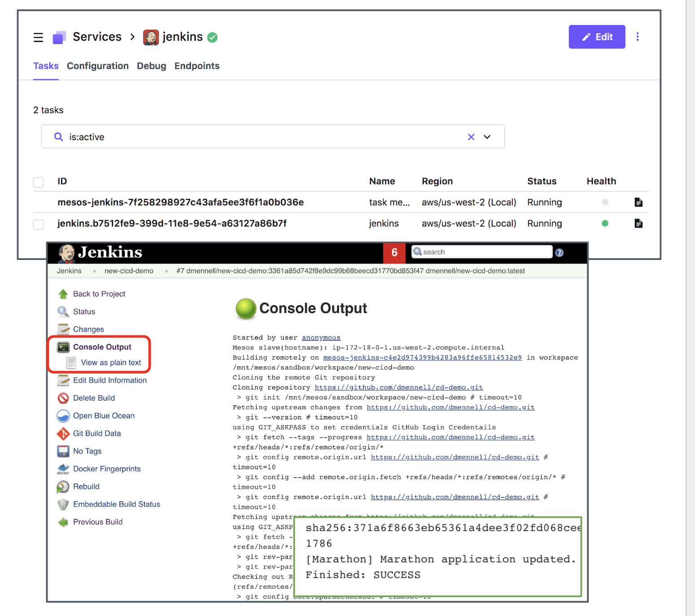Click green health dot of jenkins task
The width and height of the screenshot is (695, 616).
(605, 224)
